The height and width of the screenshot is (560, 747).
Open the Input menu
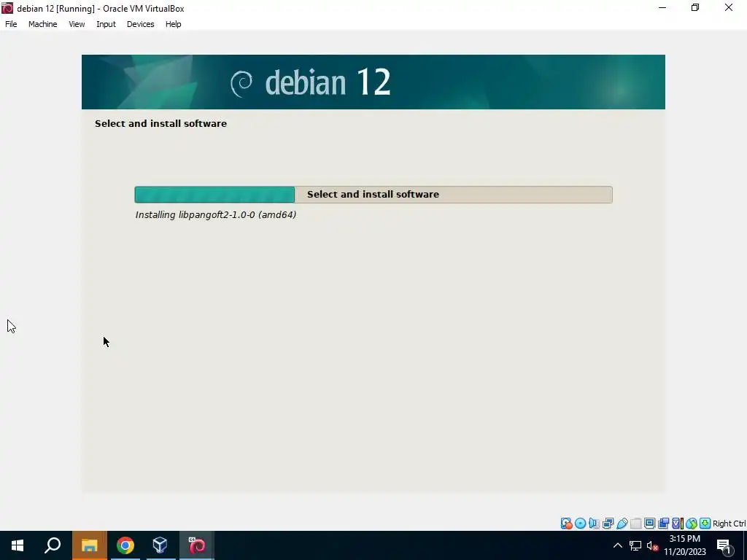tap(106, 24)
